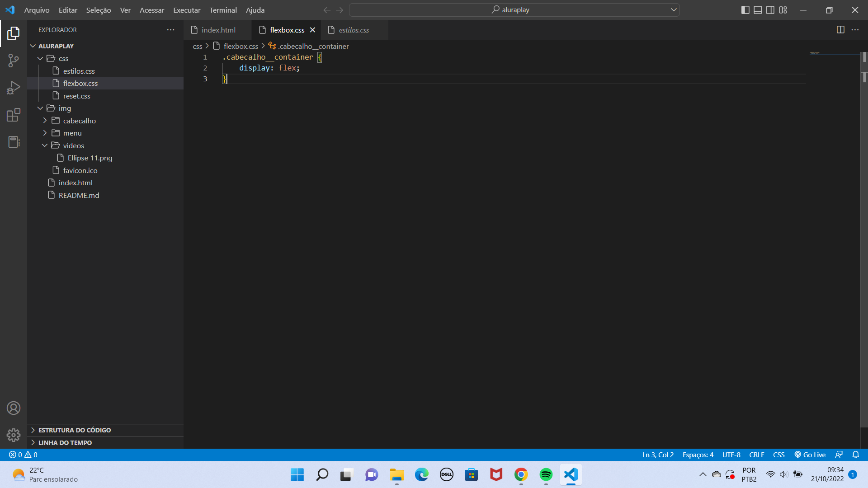
Task: Click the editor vertical scrollbar
Action: coord(864,239)
